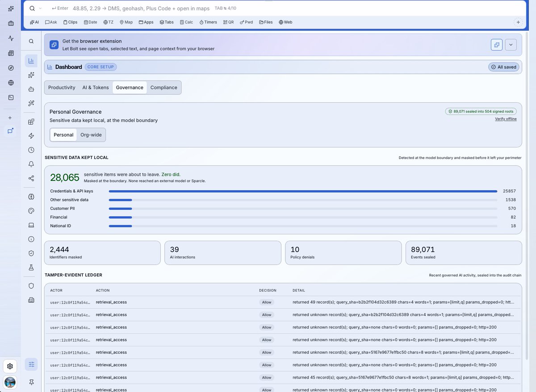
Task: Open settings via the gear icon
Action: (10, 366)
